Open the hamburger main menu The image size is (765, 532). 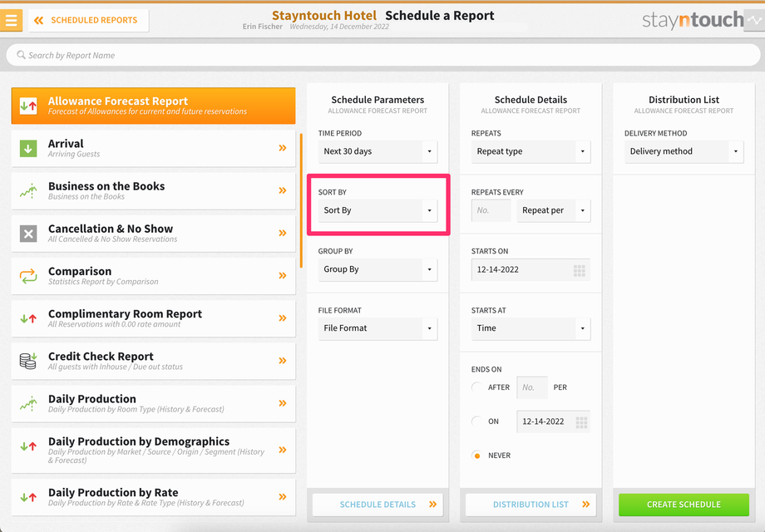click(11, 21)
